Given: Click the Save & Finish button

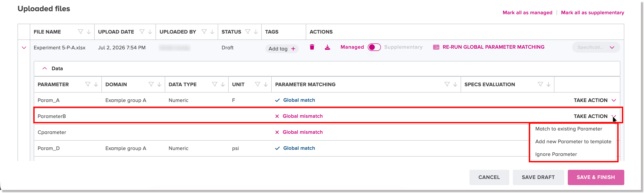Looking at the screenshot, I should point(596,177).
